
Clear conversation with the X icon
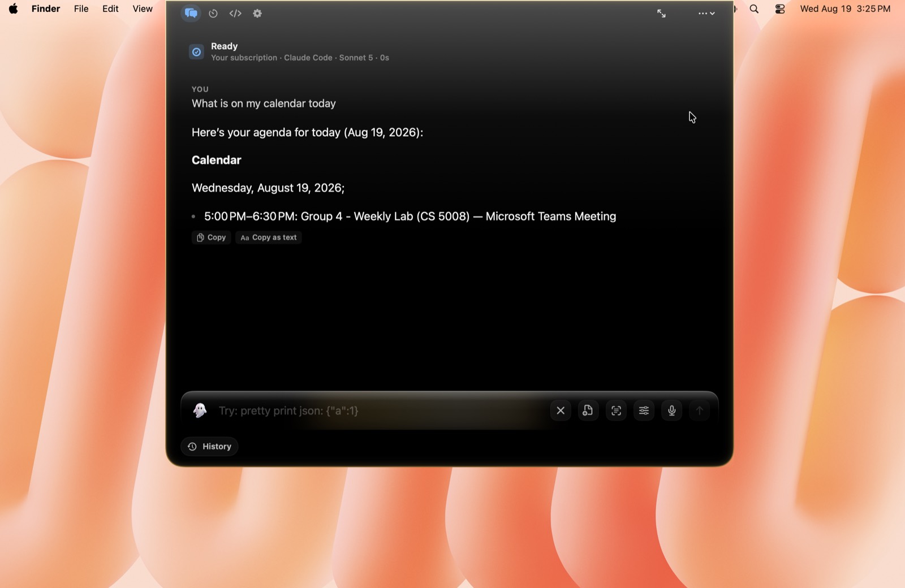(x=561, y=410)
